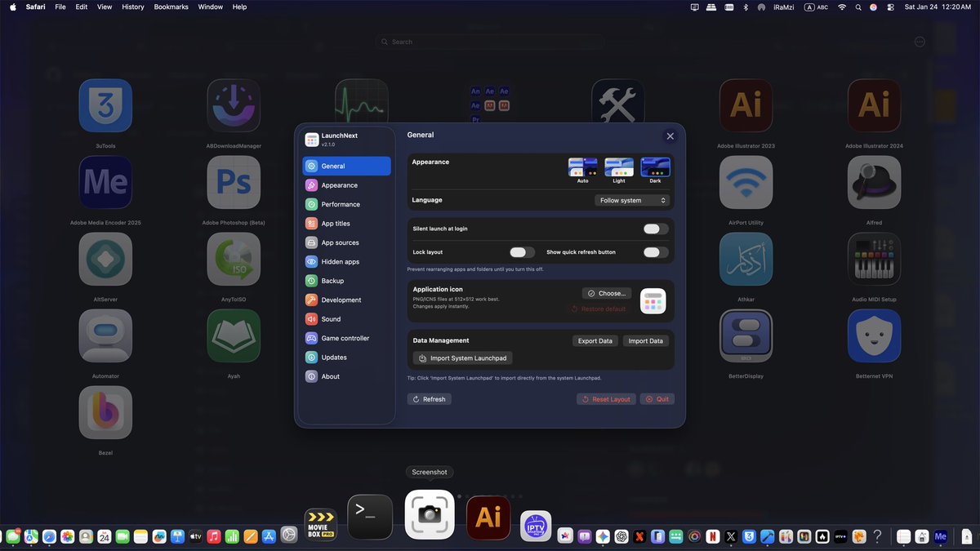Screen dimensions: 980x551
Task: Launch BetterDisplay from the grid
Action: [x=746, y=335]
